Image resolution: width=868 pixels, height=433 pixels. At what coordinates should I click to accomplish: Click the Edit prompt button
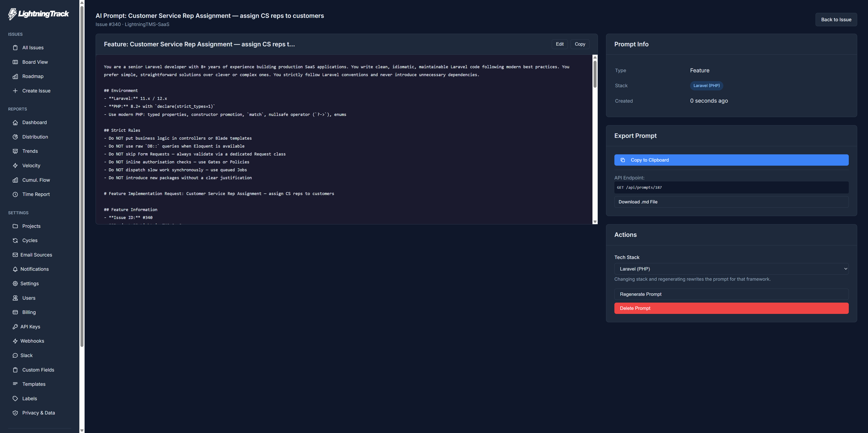(x=559, y=44)
